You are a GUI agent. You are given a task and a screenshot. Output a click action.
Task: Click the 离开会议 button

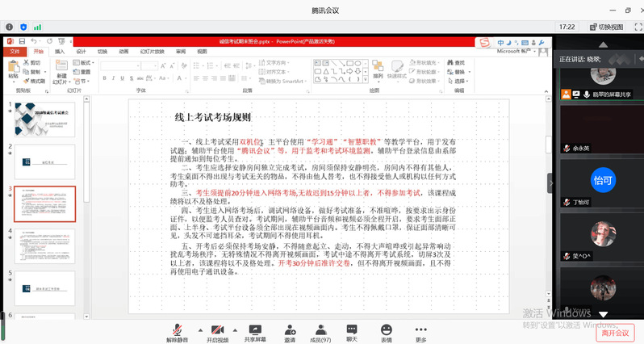[616, 331]
